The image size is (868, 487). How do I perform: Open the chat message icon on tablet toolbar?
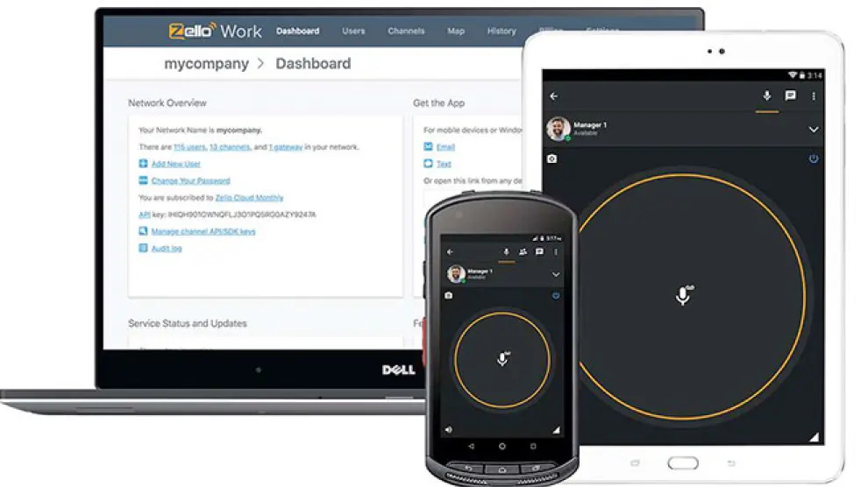click(790, 96)
